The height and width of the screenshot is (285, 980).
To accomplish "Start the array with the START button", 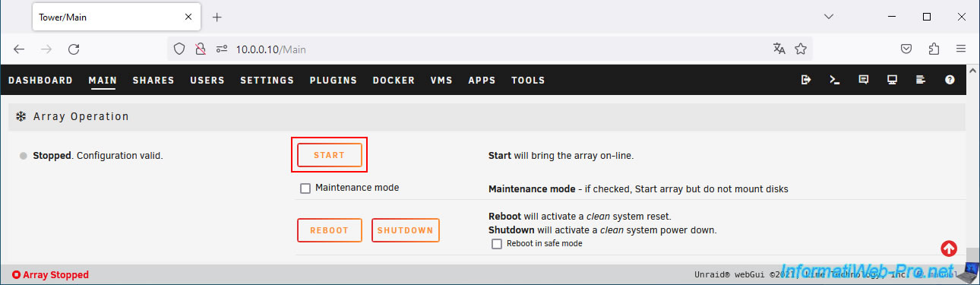I will point(329,155).
